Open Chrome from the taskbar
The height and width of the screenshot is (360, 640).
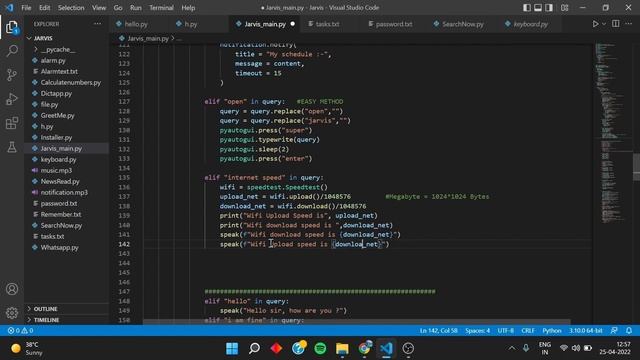click(x=365, y=348)
